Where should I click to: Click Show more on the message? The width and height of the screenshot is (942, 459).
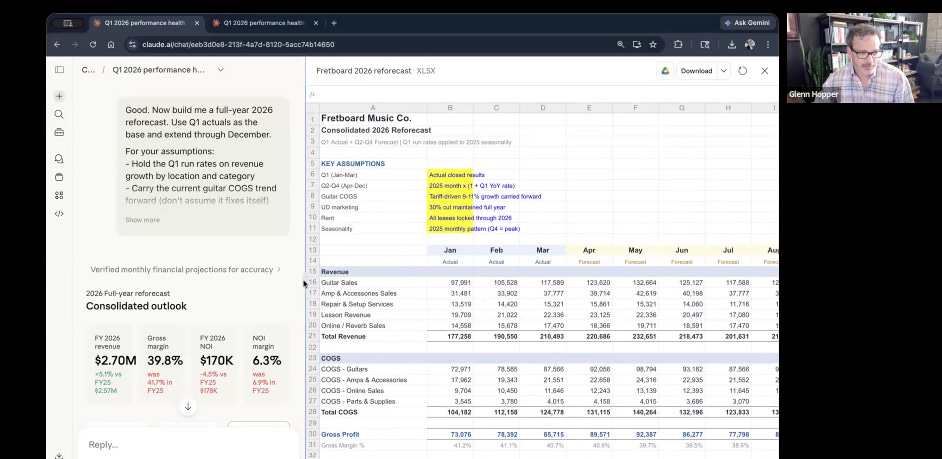coord(142,220)
